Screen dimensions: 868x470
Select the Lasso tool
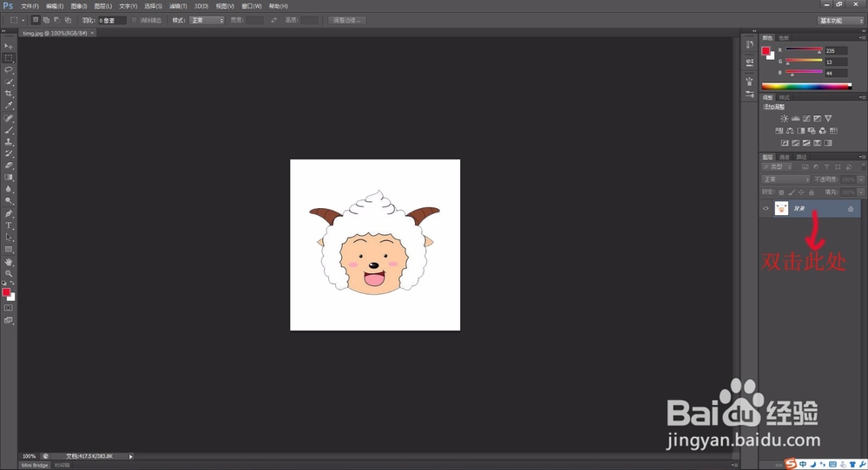tap(9, 69)
